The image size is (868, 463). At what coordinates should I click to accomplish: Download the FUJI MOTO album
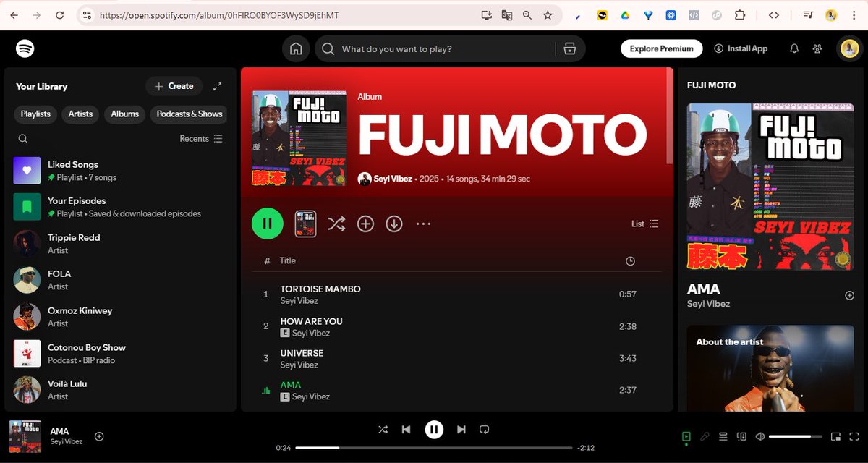tap(394, 224)
